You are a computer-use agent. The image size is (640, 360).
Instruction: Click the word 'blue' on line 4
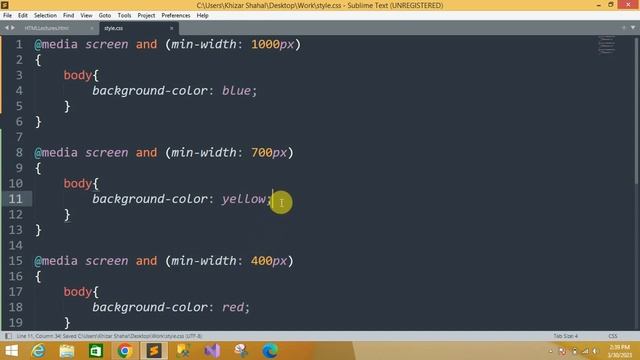[236, 91]
